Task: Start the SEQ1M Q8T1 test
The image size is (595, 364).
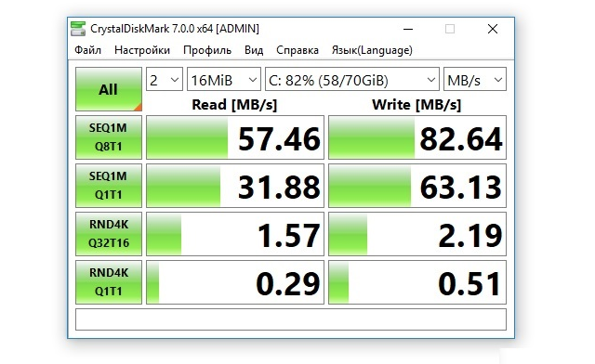Action: (109, 137)
